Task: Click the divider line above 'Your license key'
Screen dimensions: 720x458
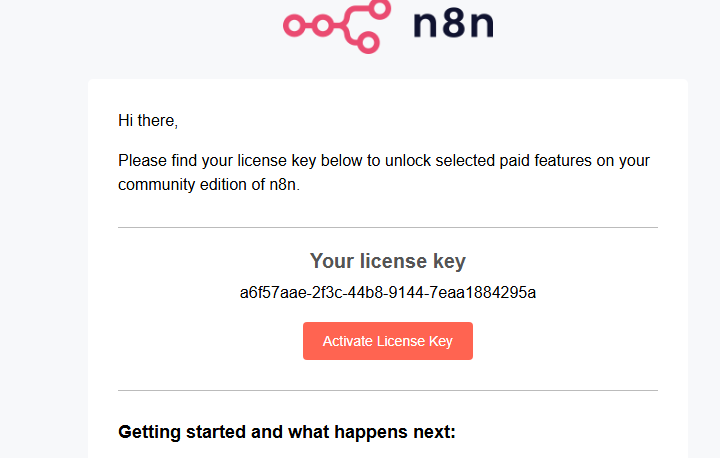Action: click(x=388, y=227)
